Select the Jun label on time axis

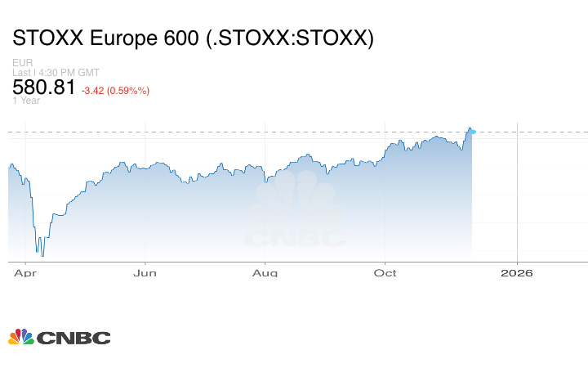[x=145, y=272]
